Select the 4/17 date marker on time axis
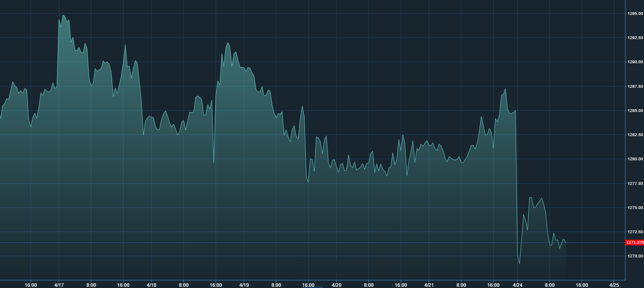 (x=59, y=285)
